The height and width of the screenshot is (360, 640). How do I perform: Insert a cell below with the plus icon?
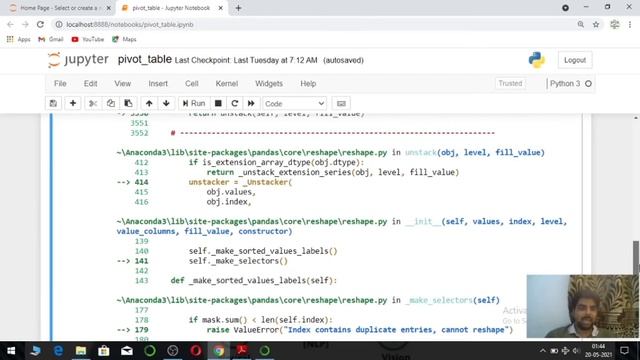click(x=73, y=104)
